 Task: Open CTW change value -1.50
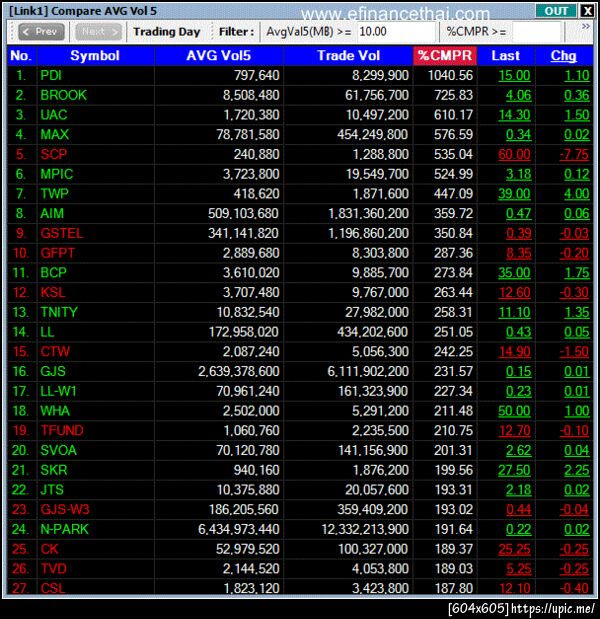coord(575,351)
